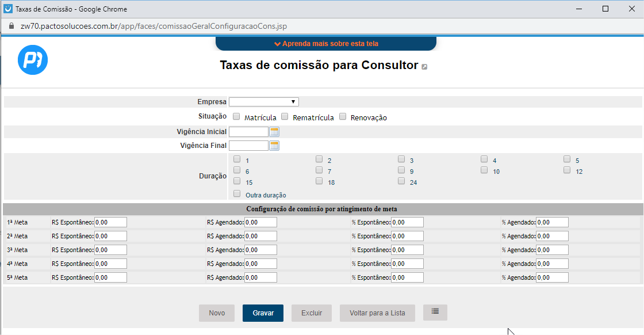Click the 3ª Meta % Agendado field

click(x=552, y=250)
